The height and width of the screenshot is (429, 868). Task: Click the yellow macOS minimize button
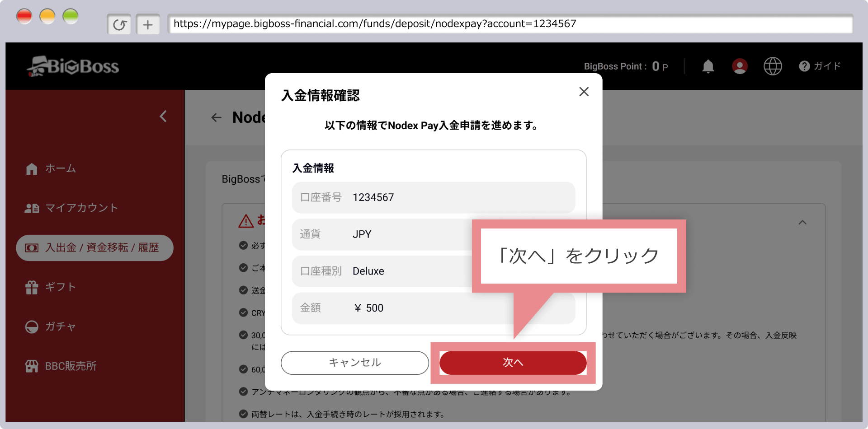click(x=47, y=17)
